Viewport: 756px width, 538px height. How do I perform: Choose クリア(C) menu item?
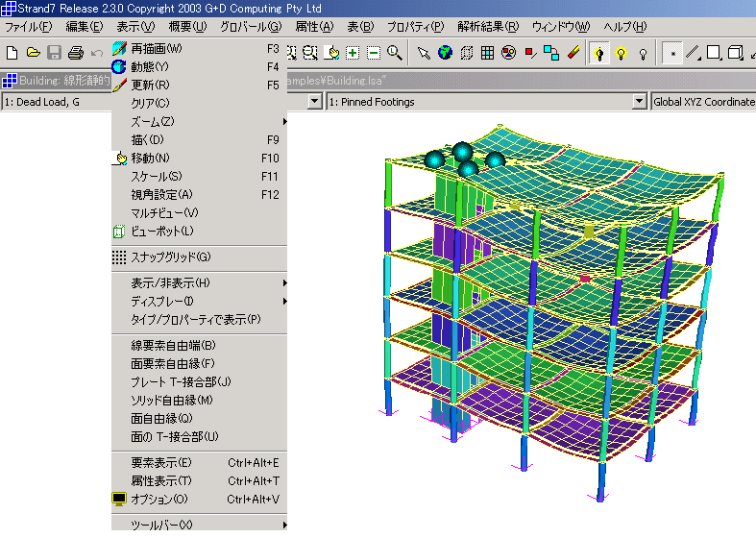[199, 103]
